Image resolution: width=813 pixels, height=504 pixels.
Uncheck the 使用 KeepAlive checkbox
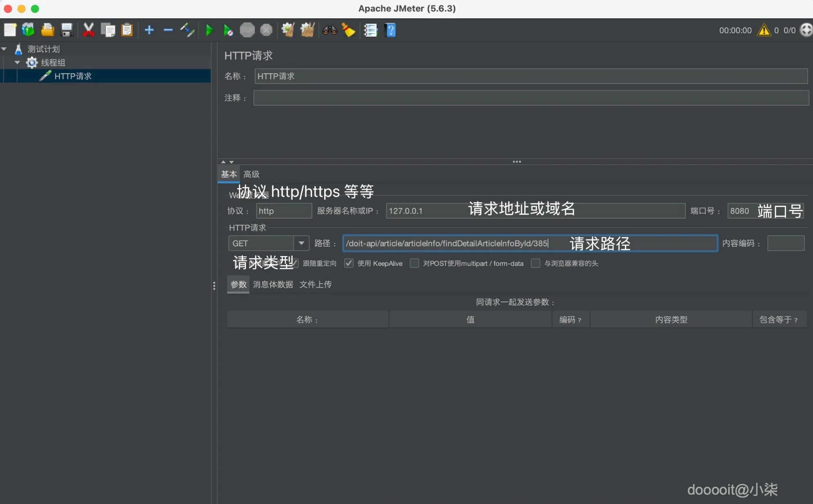coord(348,263)
